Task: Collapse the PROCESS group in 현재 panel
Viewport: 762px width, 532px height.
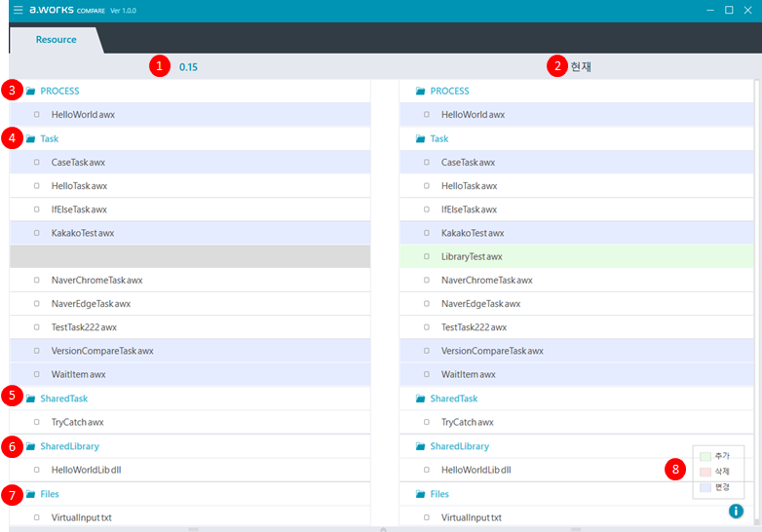Action: [x=449, y=92]
